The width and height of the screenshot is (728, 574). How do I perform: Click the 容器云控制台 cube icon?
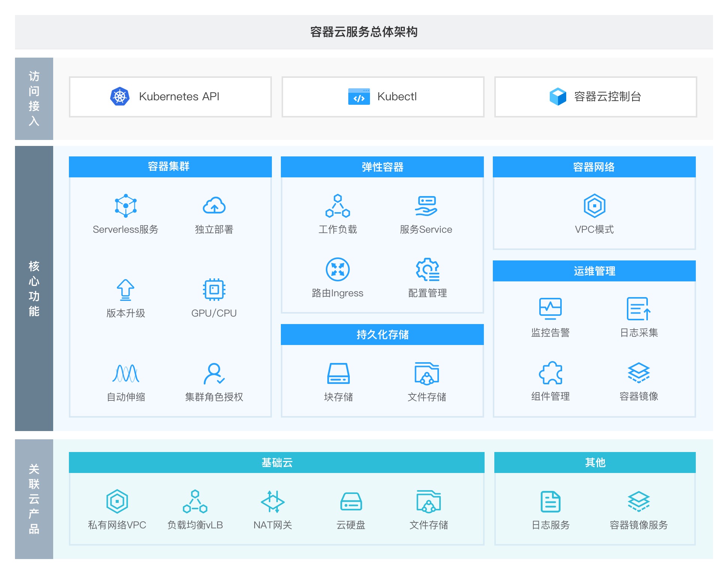(x=558, y=97)
